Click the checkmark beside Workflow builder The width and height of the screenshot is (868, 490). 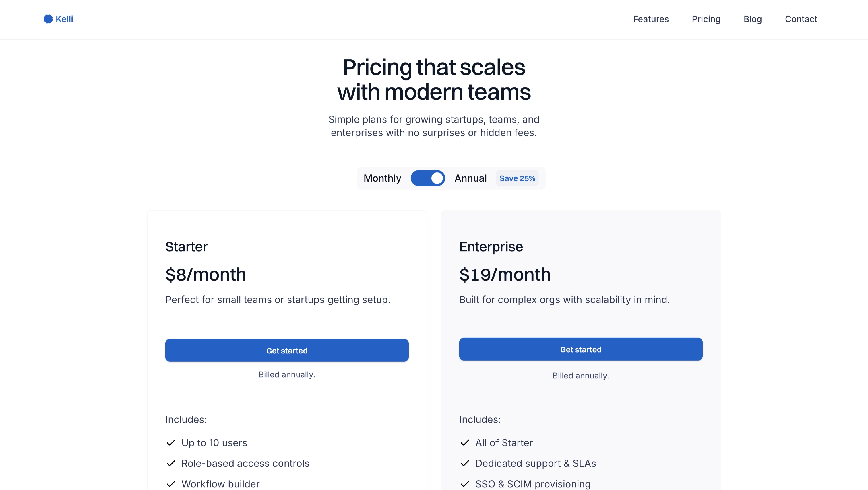(x=171, y=484)
